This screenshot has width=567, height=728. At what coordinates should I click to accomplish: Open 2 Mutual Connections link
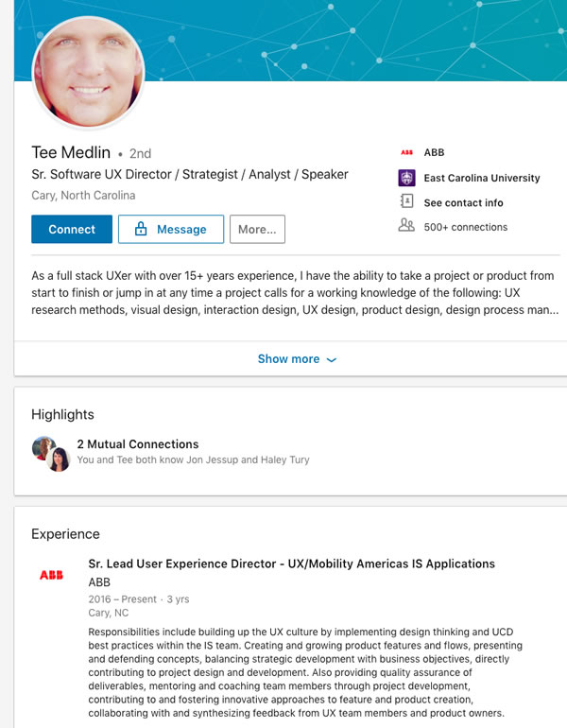click(x=137, y=444)
